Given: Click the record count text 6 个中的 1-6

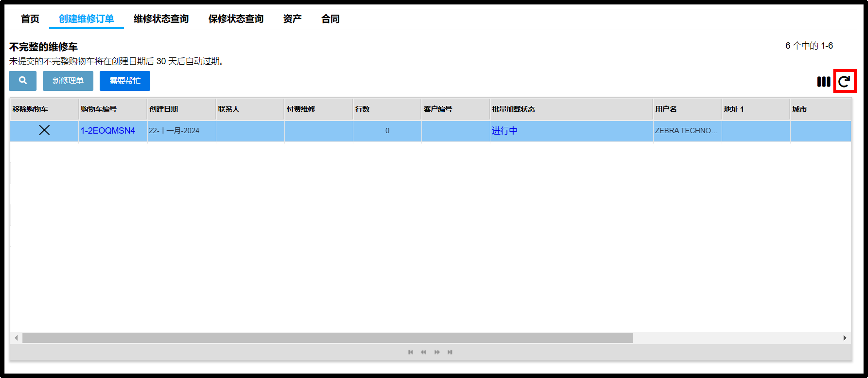Looking at the screenshot, I should 809,46.
